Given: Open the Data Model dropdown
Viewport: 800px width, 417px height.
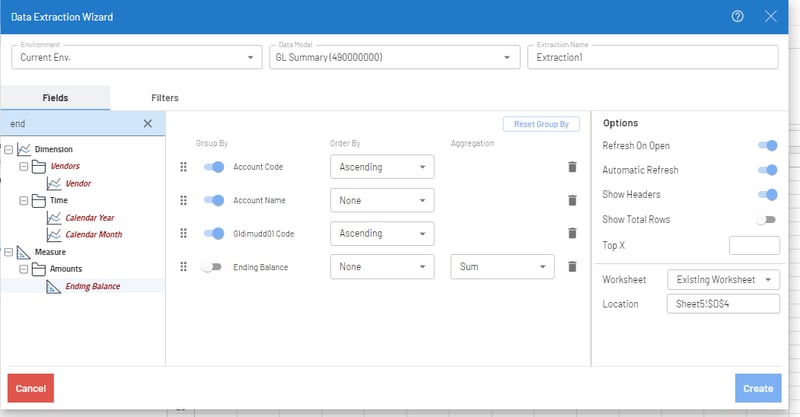Looking at the screenshot, I should (x=393, y=58).
